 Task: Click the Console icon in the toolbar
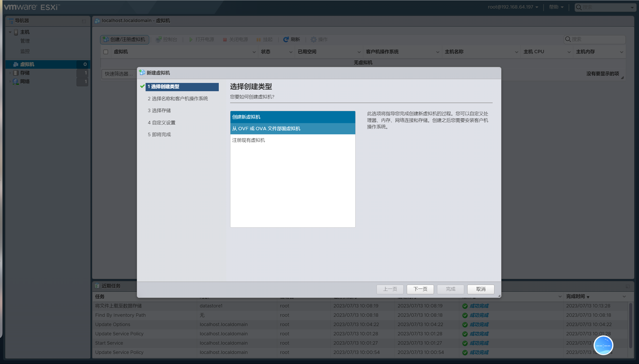(159, 40)
